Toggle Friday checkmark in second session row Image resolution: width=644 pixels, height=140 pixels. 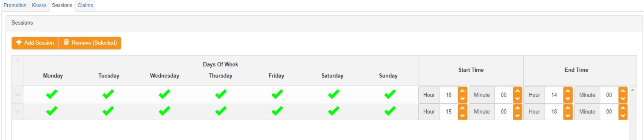[x=277, y=111]
